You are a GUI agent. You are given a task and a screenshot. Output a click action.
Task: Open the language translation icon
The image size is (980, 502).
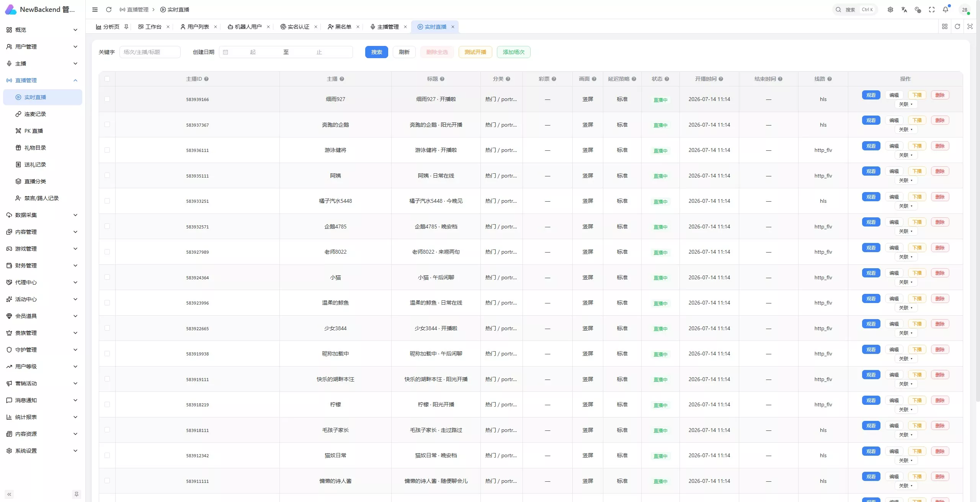click(x=904, y=10)
